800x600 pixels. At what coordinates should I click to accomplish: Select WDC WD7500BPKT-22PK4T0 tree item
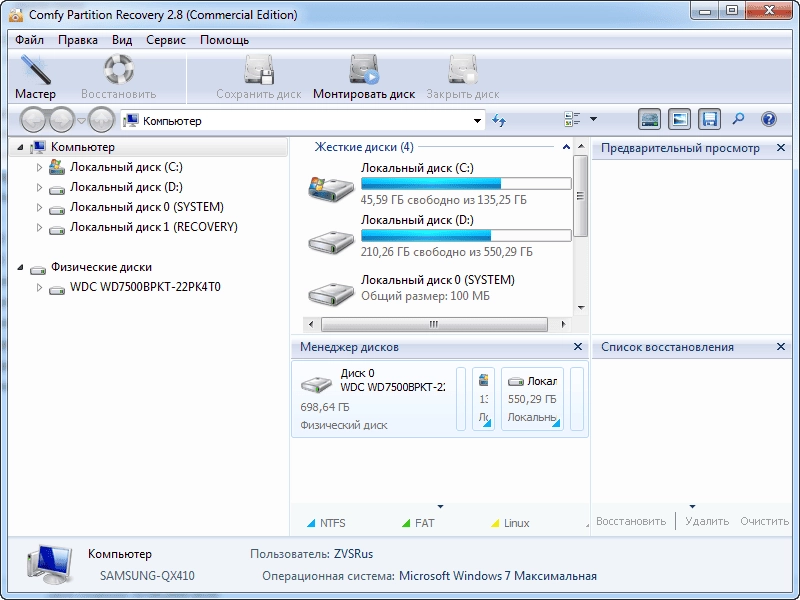(145, 287)
